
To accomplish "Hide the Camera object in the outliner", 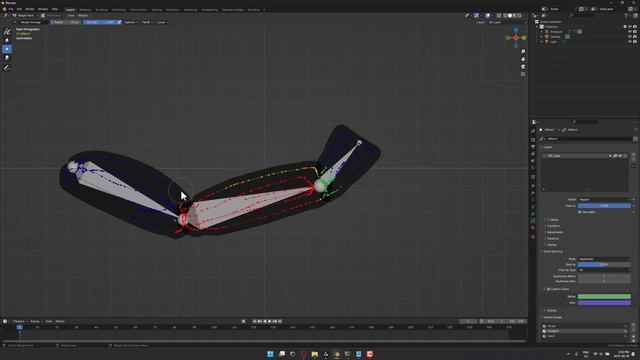I will [630, 37].
